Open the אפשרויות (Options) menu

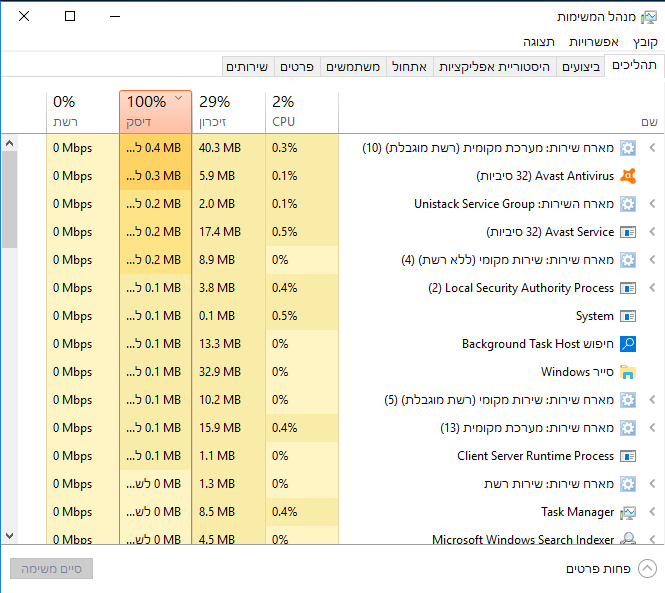594,42
